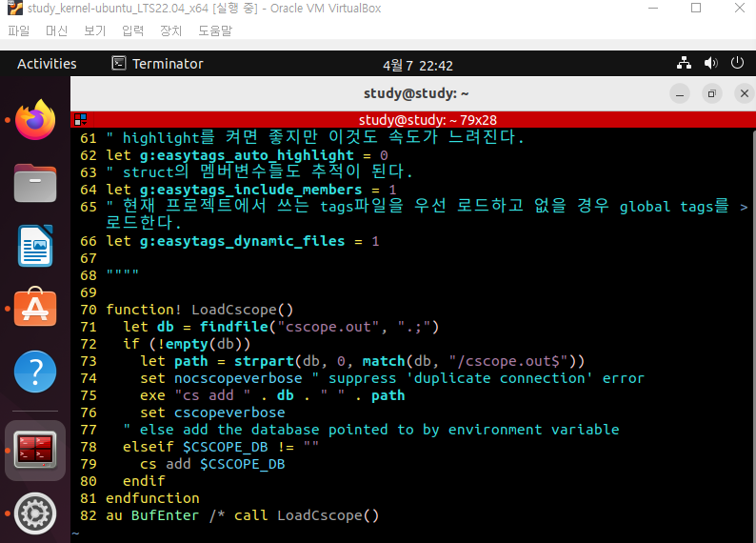This screenshot has height=543, width=756.
Task: Click the window title 'study@study: ~'
Action: point(416,93)
